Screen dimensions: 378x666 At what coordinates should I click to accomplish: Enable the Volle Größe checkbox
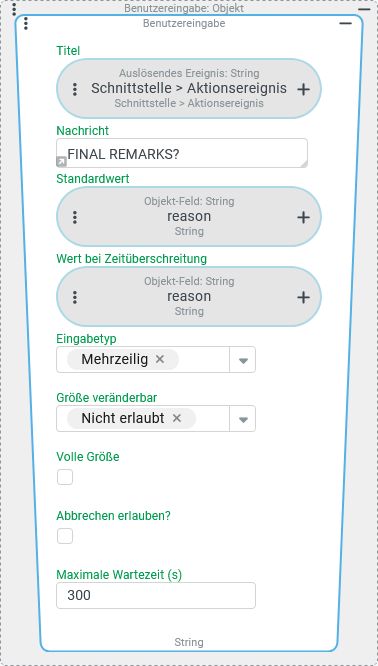pos(65,477)
